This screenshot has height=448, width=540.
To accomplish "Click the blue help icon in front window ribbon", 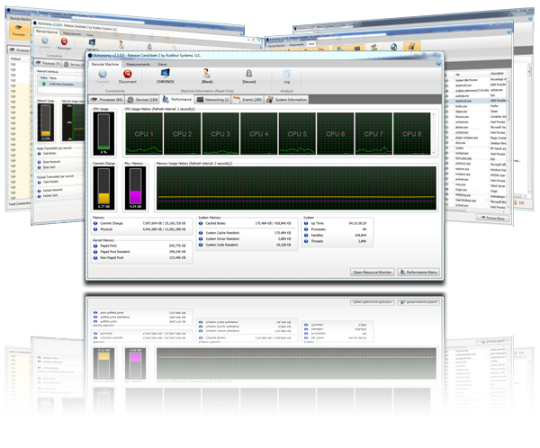I will pos(438,64).
